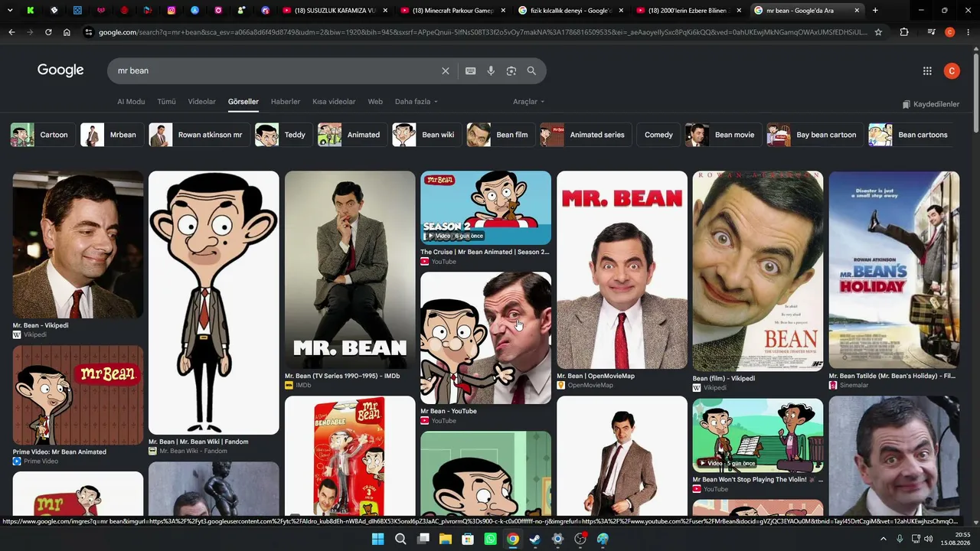The image size is (980, 551).
Task: Clear the search box with the X icon
Action: pos(446,70)
